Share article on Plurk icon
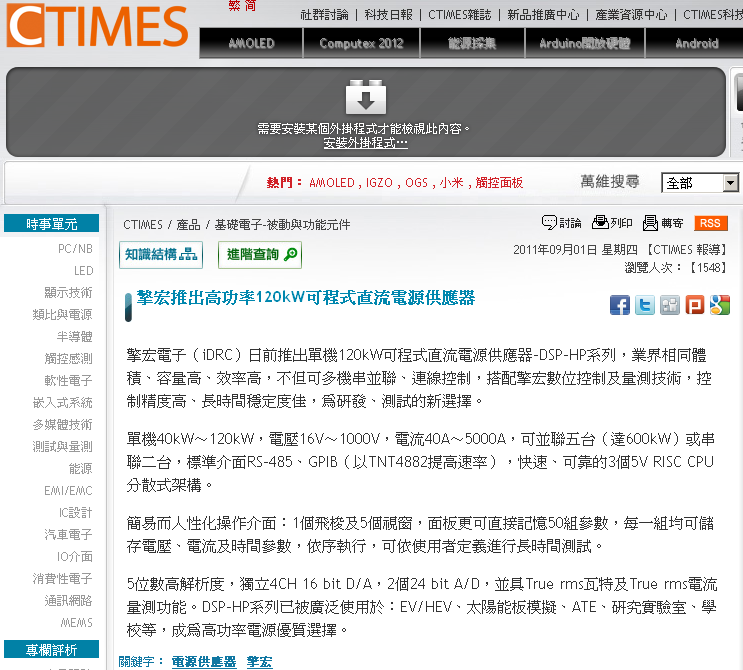 [694, 305]
